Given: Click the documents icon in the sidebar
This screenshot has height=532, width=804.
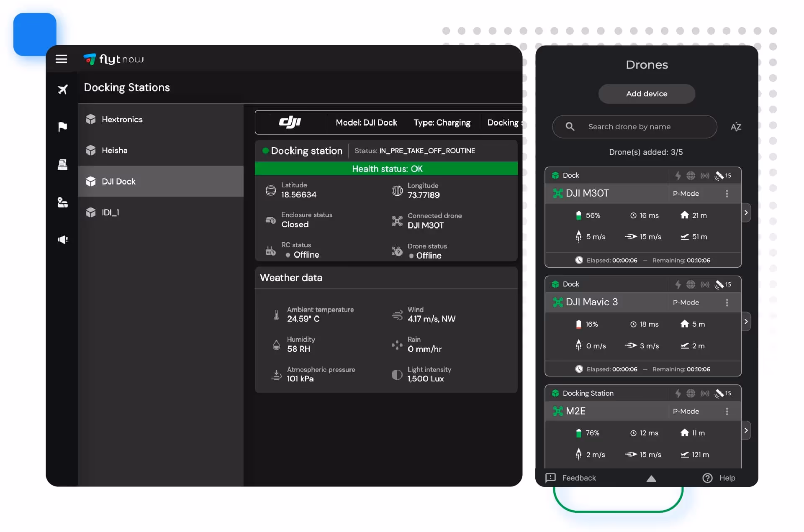Looking at the screenshot, I should tap(62, 164).
